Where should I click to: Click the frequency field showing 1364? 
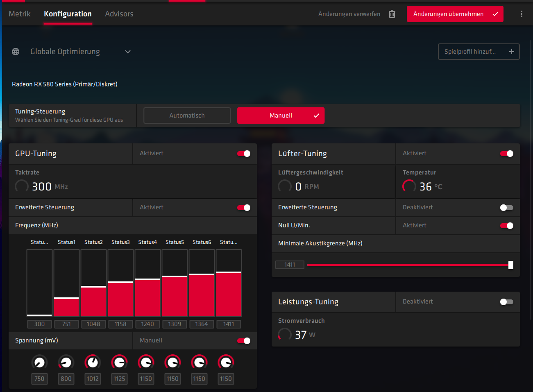(202, 324)
